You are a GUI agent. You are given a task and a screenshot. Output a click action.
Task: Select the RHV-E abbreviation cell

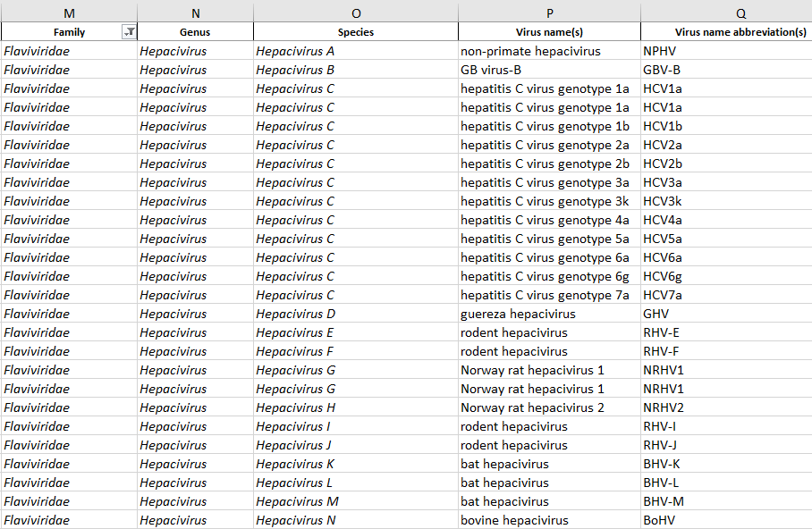tap(726, 332)
